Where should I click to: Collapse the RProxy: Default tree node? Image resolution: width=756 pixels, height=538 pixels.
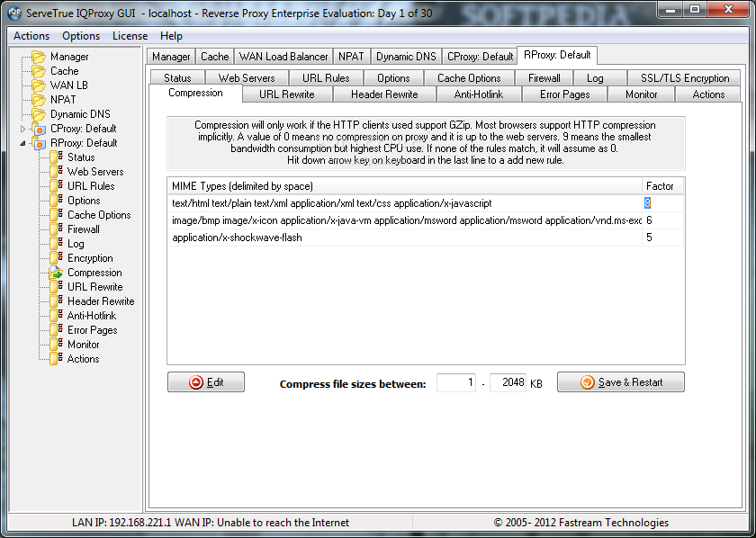22,143
